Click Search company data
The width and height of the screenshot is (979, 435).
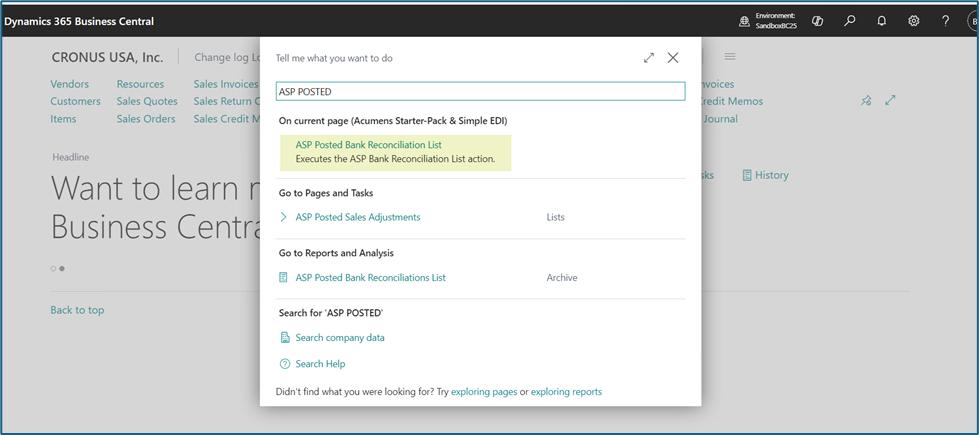click(x=340, y=338)
